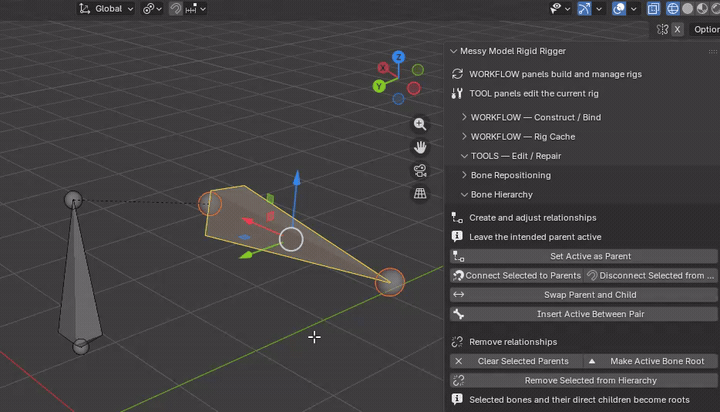Click 'Create and adjust relationships' text

tap(533, 218)
